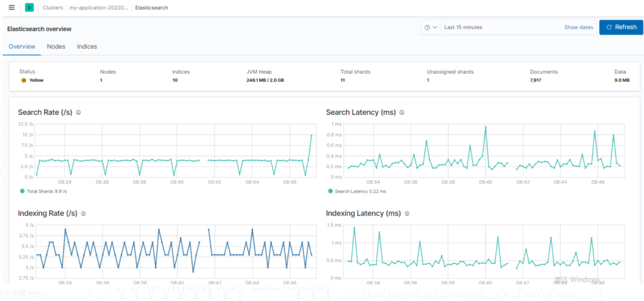
Task: Select the Overview tab
Action: coord(21,46)
